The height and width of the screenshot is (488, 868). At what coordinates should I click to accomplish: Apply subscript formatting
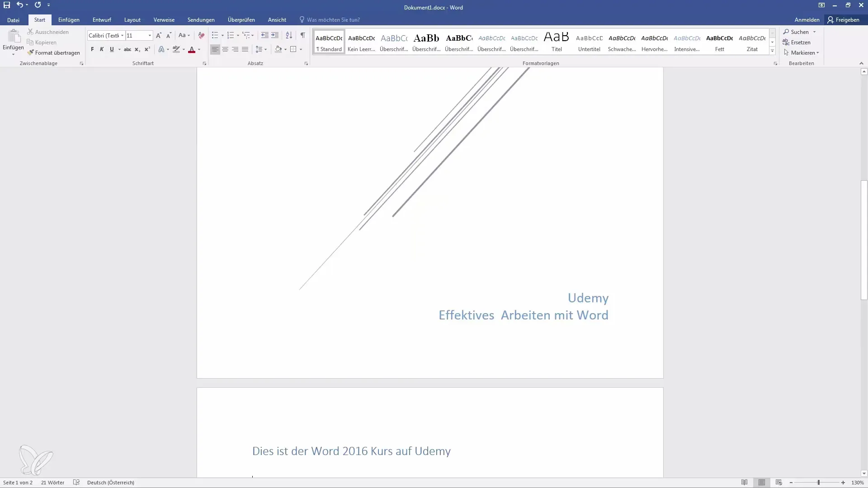click(137, 49)
